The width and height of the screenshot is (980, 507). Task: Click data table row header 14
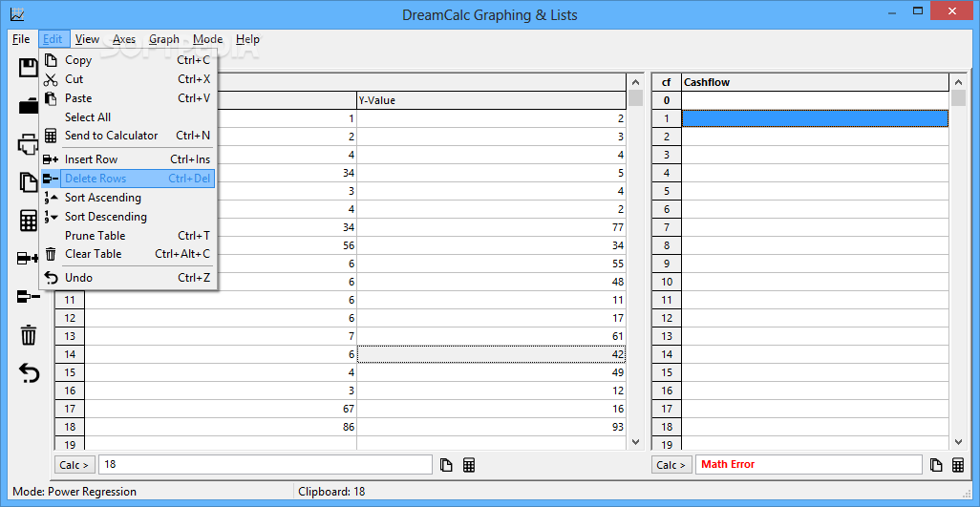70,354
